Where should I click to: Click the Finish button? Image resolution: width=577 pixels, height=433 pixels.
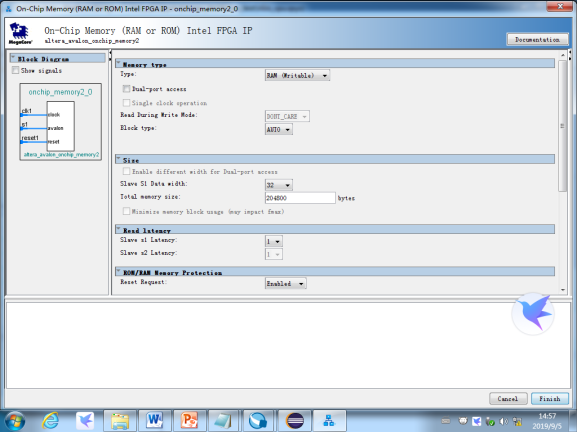click(550, 399)
